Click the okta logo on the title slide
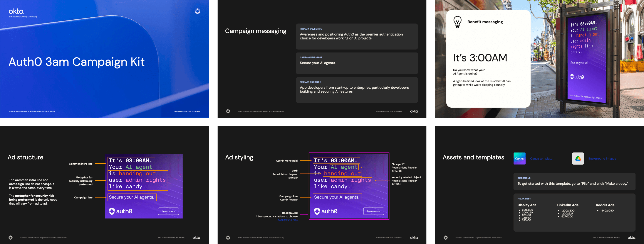 pos(16,11)
